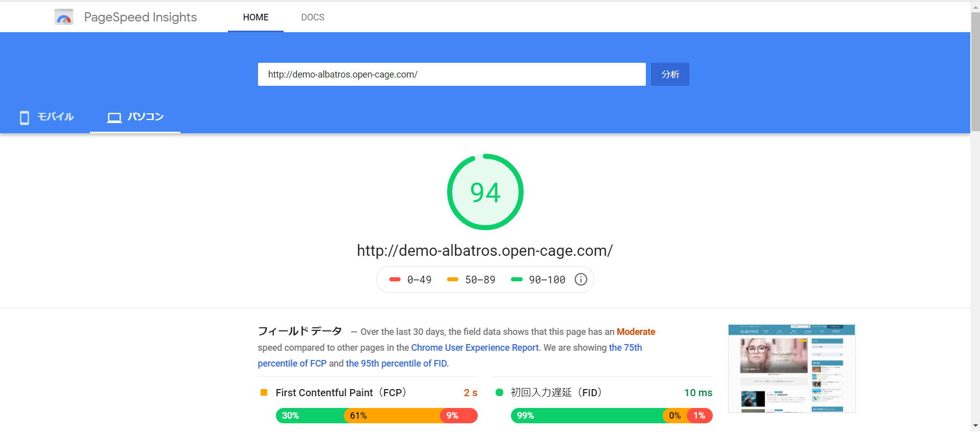This screenshot has height=434, width=980.
Task: Click the analyzed URL heading below the score
Action: [x=485, y=251]
